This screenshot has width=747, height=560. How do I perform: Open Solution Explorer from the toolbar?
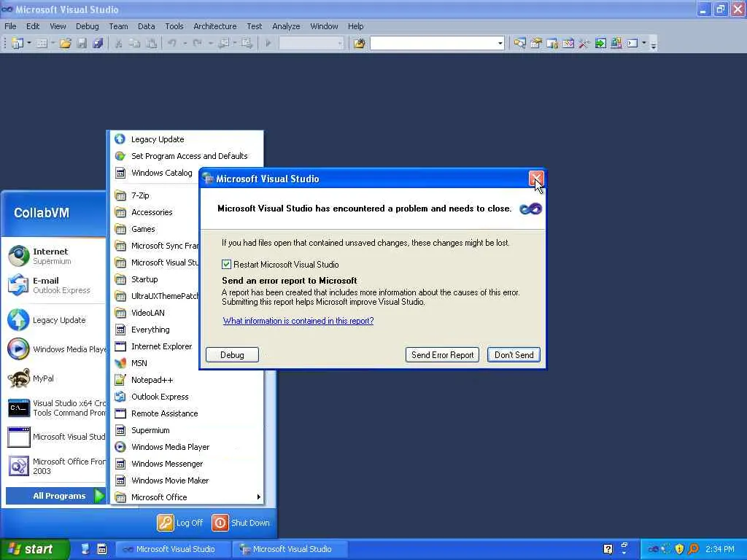[519, 43]
